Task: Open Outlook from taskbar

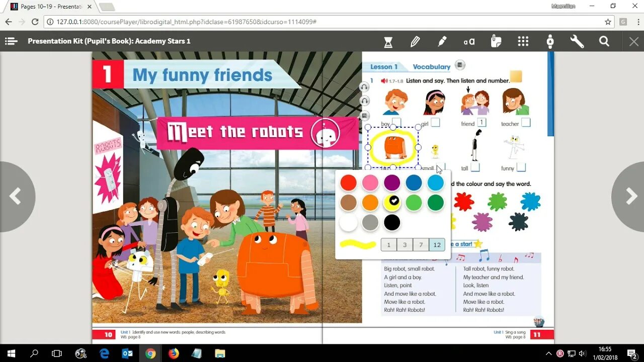Action: [127, 353]
